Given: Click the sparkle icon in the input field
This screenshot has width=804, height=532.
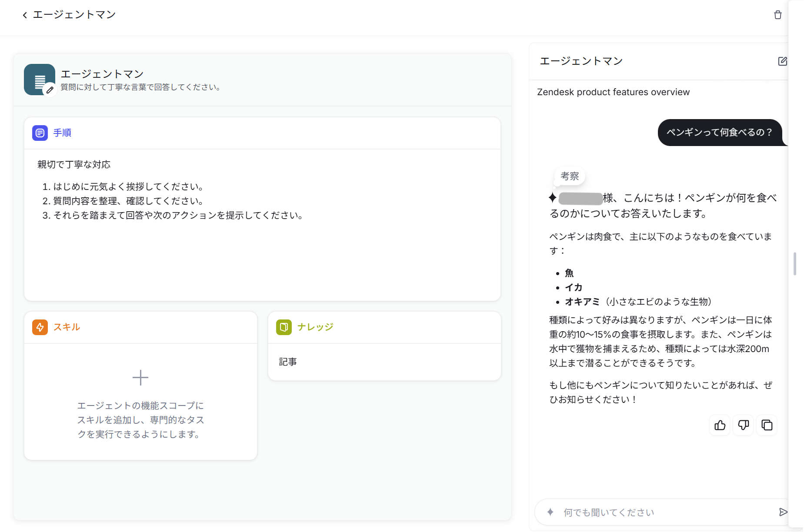Looking at the screenshot, I should click(x=550, y=512).
